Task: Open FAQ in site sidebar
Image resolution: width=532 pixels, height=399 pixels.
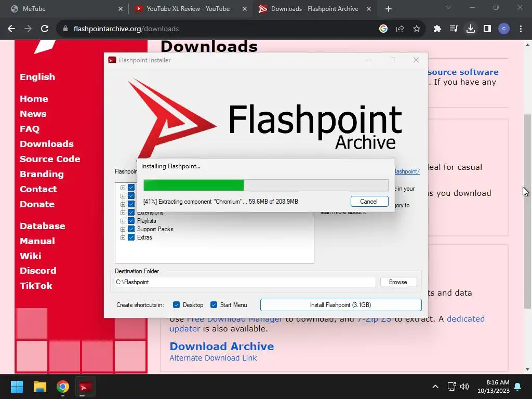Action: (x=30, y=129)
